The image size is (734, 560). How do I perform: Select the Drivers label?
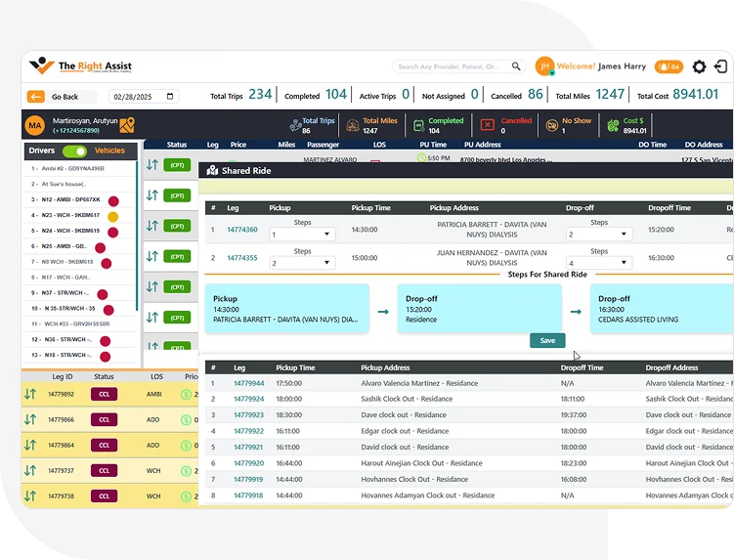pyautogui.click(x=42, y=151)
